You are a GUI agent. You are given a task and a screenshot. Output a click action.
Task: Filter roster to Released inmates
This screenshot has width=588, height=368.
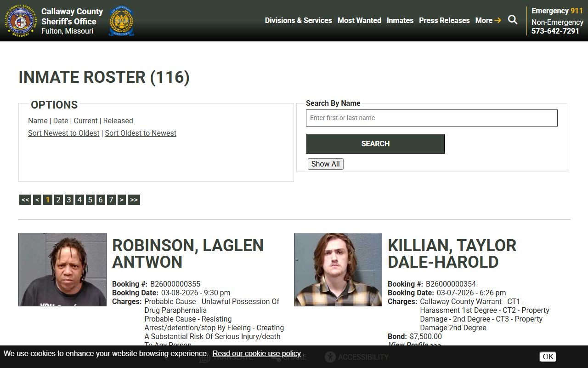(118, 121)
